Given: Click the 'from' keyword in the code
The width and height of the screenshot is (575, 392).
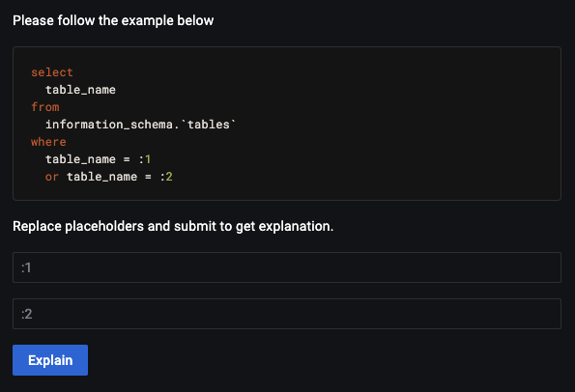Looking at the screenshot, I should coord(45,107).
